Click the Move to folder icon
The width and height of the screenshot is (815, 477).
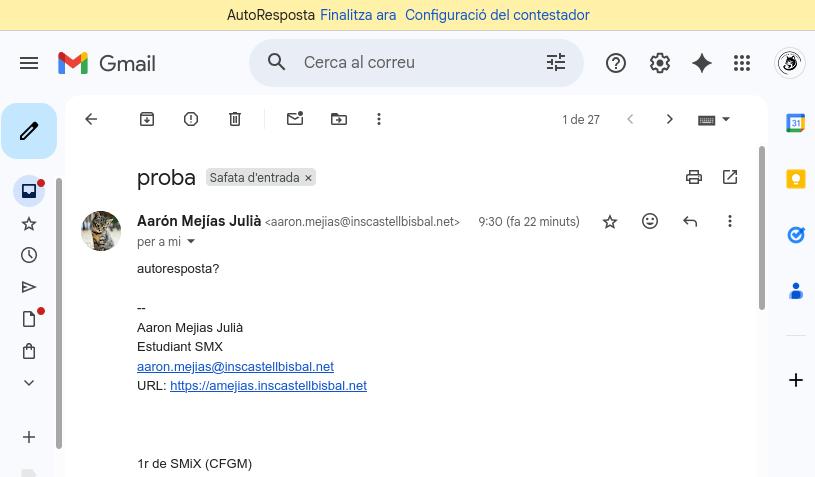(x=339, y=119)
